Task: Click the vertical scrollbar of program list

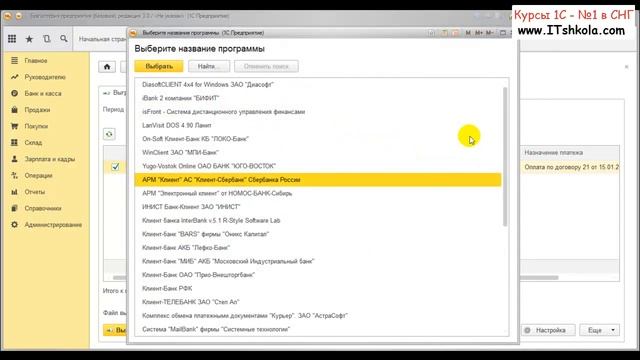Action: [x=505, y=157]
